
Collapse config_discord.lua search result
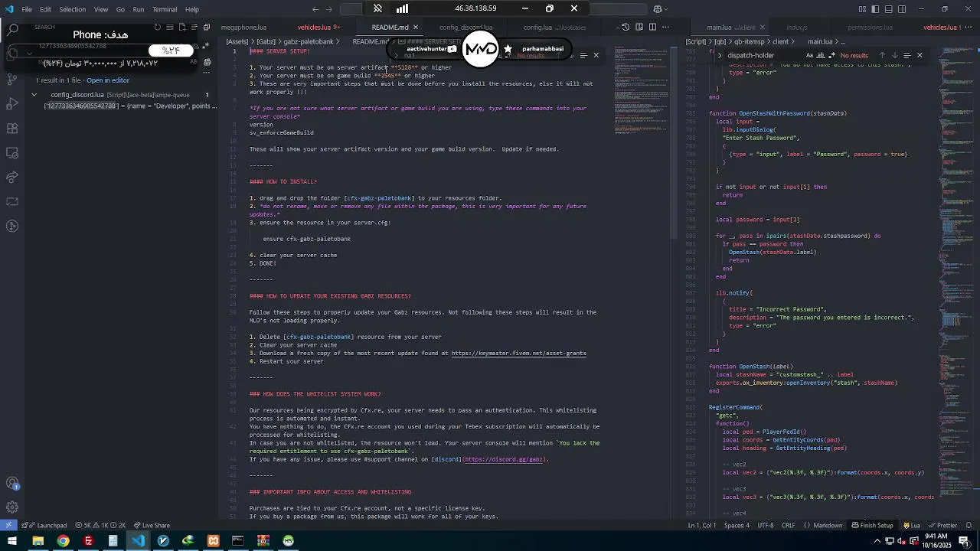tap(34, 95)
